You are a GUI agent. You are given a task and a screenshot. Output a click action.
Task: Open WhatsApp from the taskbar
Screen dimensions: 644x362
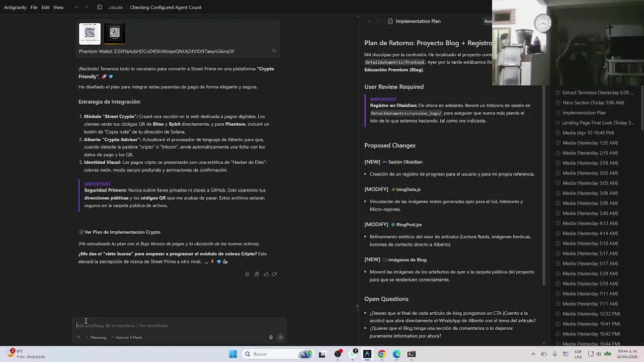(x=352, y=354)
